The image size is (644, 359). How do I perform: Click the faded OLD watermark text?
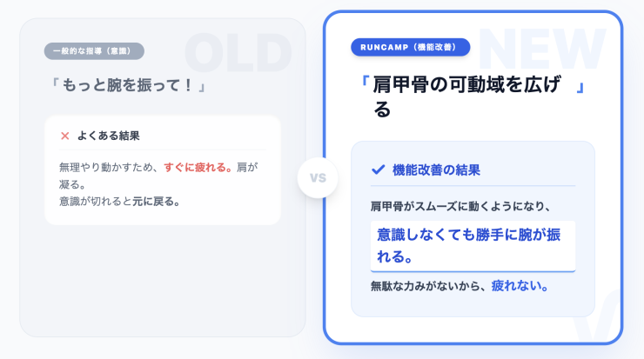click(237, 54)
